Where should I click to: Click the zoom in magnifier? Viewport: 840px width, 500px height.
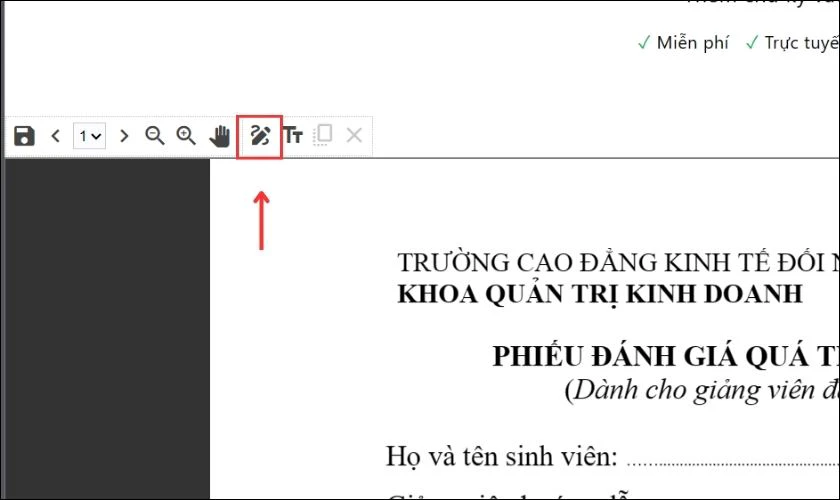tap(186, 136)
